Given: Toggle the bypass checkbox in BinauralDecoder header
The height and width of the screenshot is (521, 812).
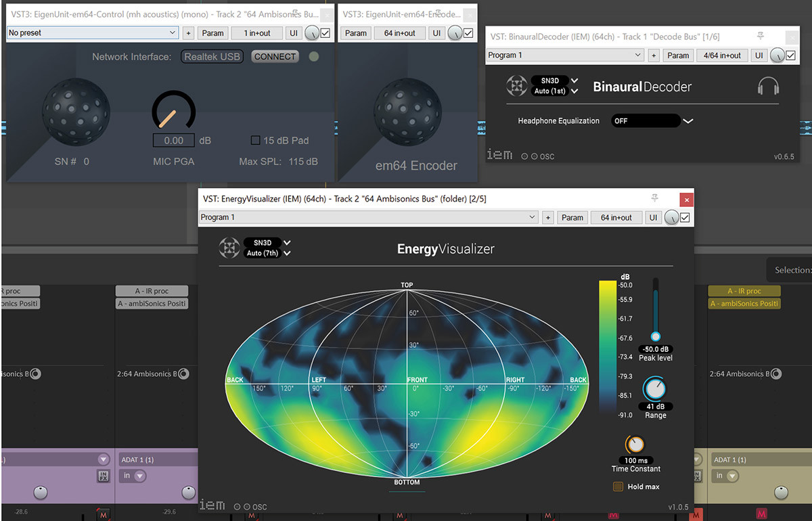Looking at the screenshot, I should (x=790, y=55).
